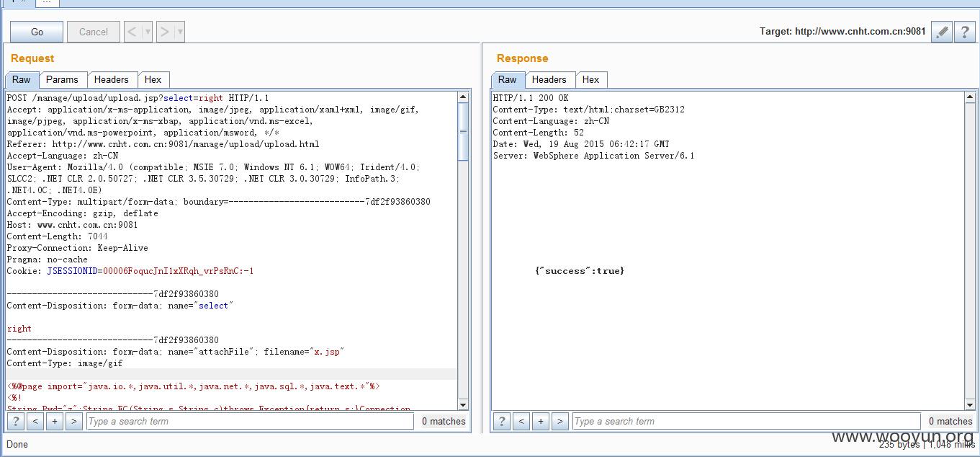
Task: Click the {"success":true} response body
Action: tap(580, 271)
